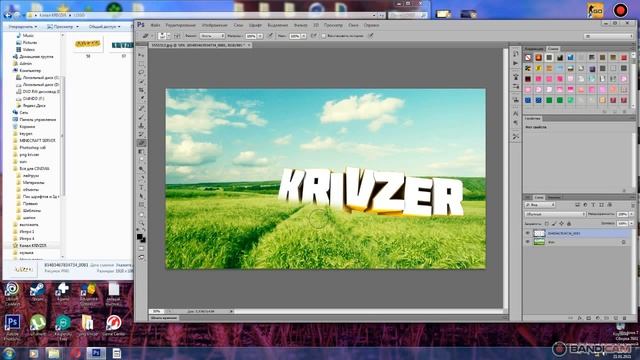The image size is (640, 360).
Task: Enable the Erase to History checkbox
Action: pos(324,36)
